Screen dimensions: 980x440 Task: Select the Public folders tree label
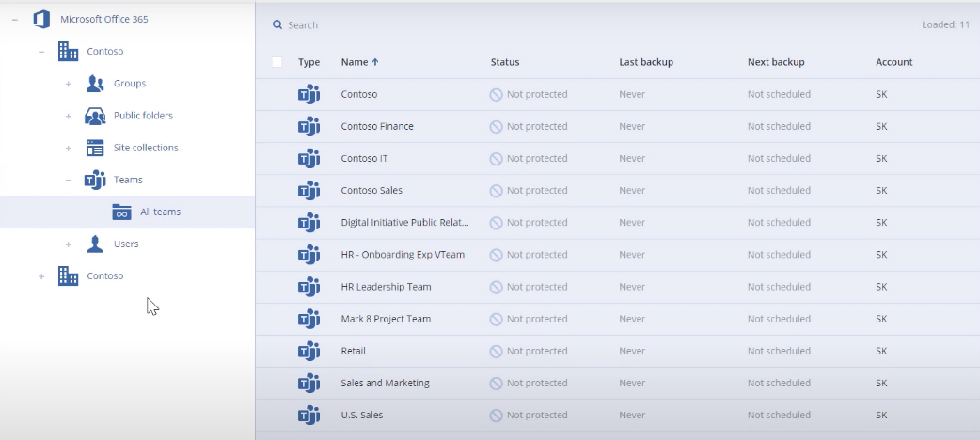tap(143, 116)
